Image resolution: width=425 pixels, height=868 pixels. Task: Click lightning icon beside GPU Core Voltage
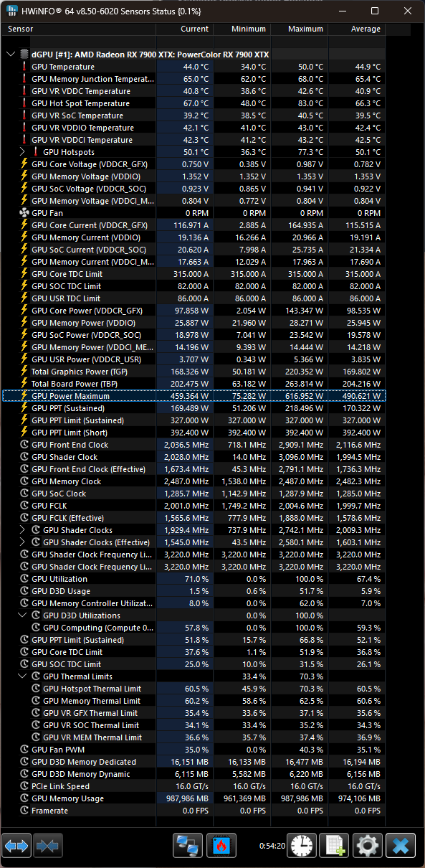tap(24, 164)
